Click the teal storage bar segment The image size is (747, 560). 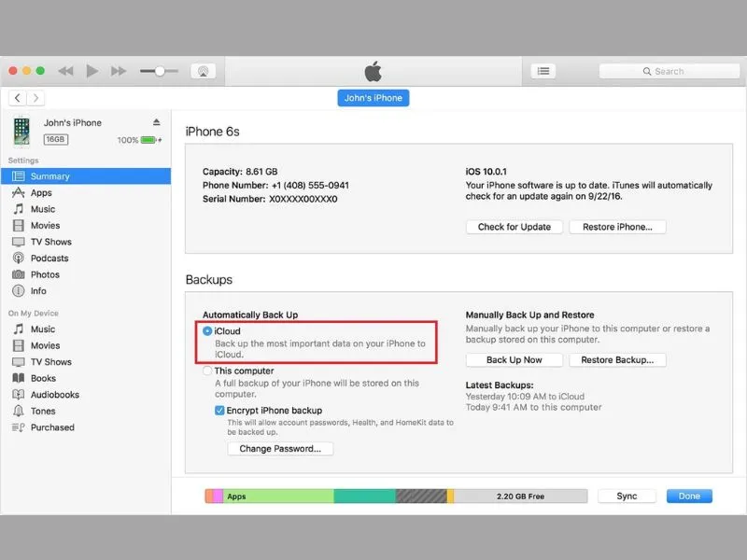tap(364, 497)
